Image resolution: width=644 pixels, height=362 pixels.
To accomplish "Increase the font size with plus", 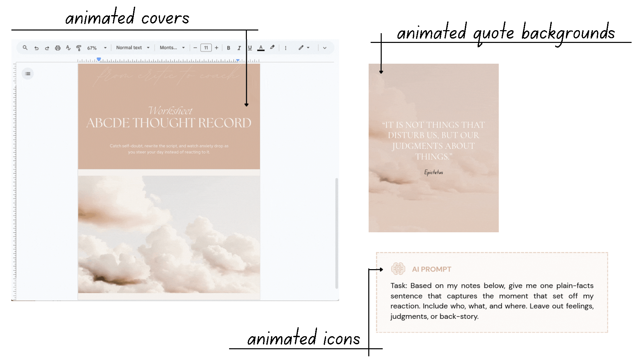I will point(217,48).
